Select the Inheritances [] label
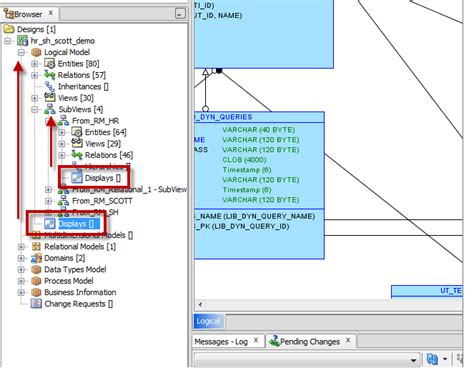Screen dimensions: 474x378 point(83,86)
